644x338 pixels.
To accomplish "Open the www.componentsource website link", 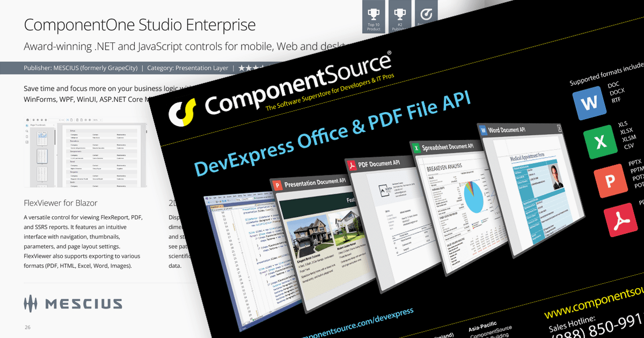I will (594, 304).
